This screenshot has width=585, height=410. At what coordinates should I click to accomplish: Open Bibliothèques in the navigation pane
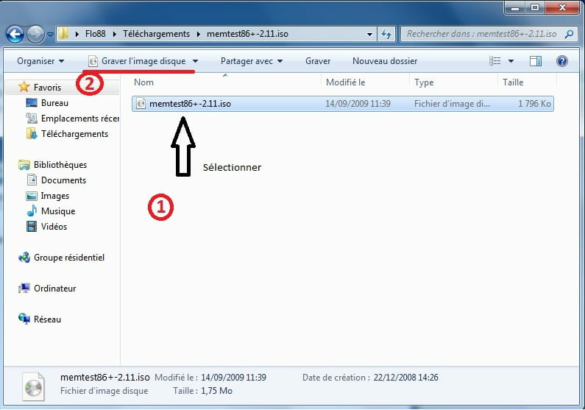[x=60, y=165]
